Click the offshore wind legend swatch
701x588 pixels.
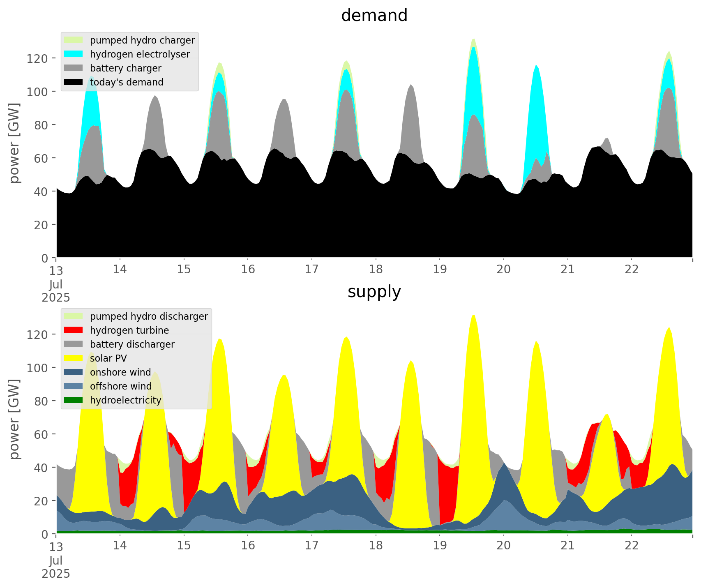click(74, 386)
